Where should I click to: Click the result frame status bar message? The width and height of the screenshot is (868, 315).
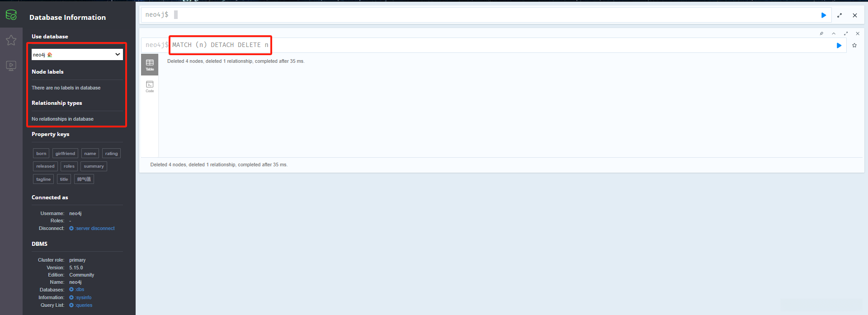219,165
